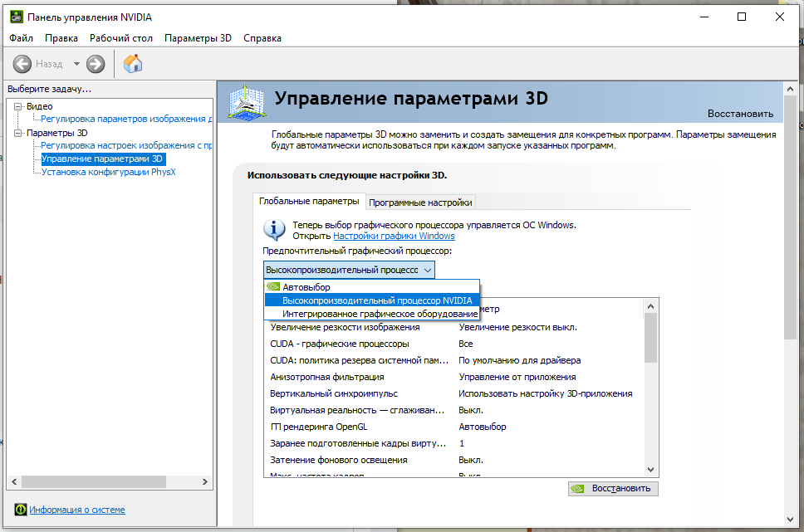Click the Back arrow navigation icon
This screenshot has height=532, width=804.
(22, 64)
